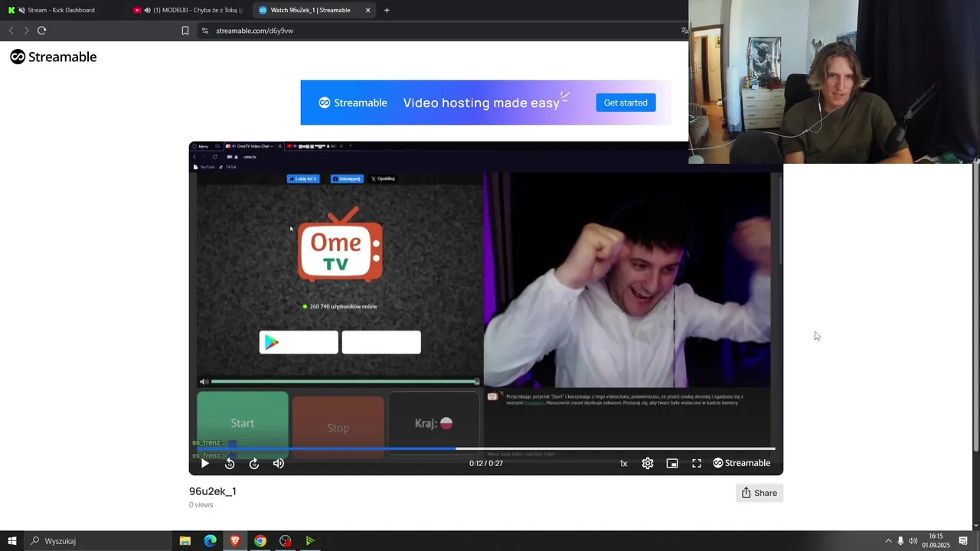Open the system volume tray icon

[x=913, y=541]
